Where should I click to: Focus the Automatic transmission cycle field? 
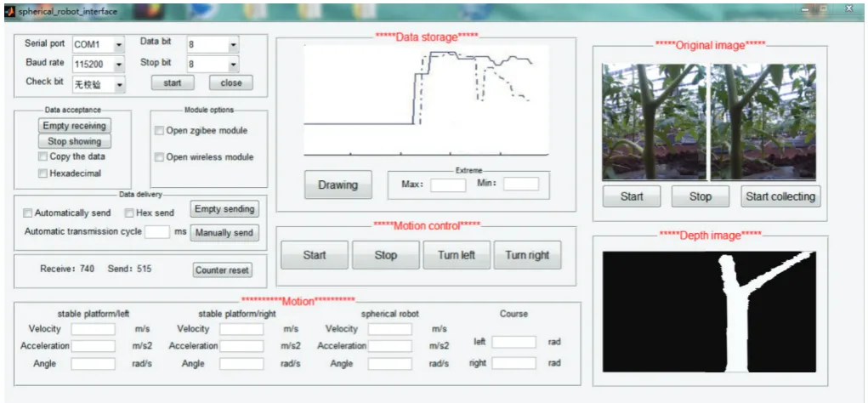coord(157,231)
